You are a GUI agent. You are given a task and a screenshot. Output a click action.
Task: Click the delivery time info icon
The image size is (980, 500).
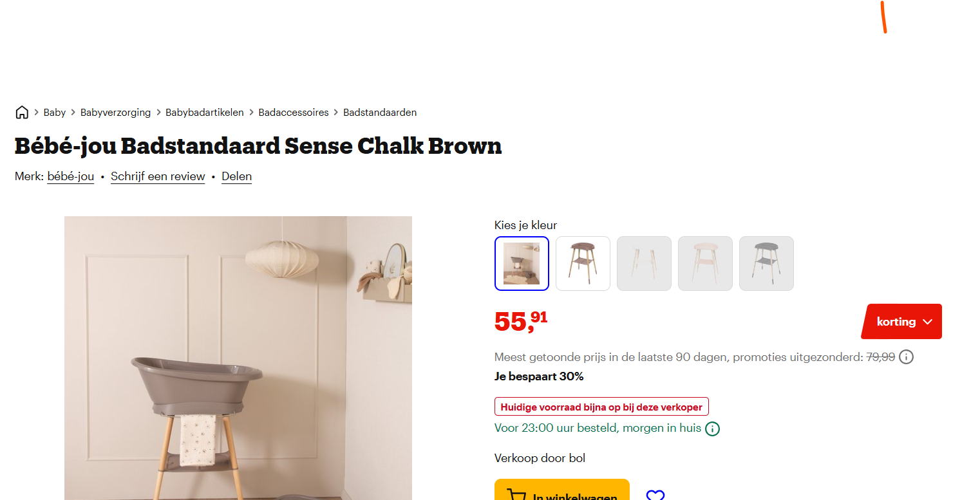(712, 429)
